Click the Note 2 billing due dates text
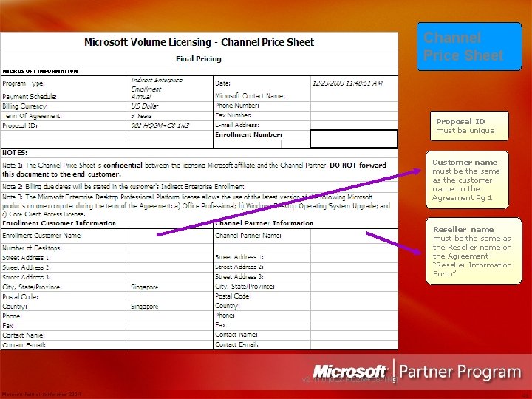 [x=124, y=187]
